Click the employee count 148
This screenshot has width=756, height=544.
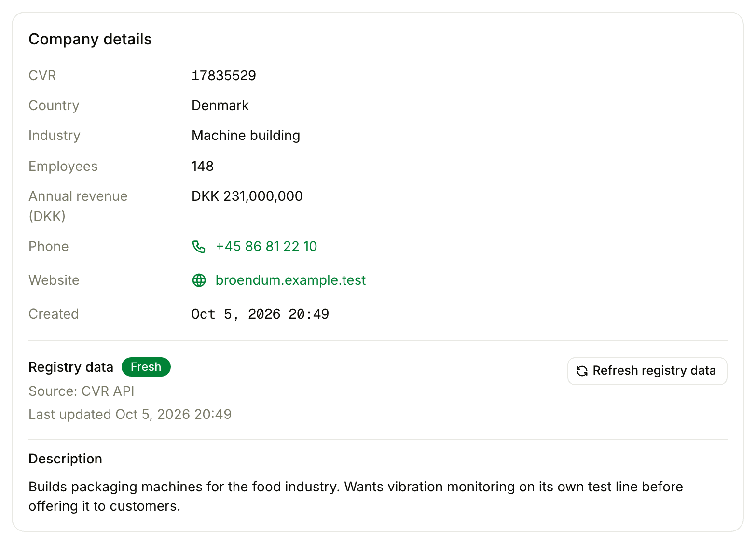[203, 167]
